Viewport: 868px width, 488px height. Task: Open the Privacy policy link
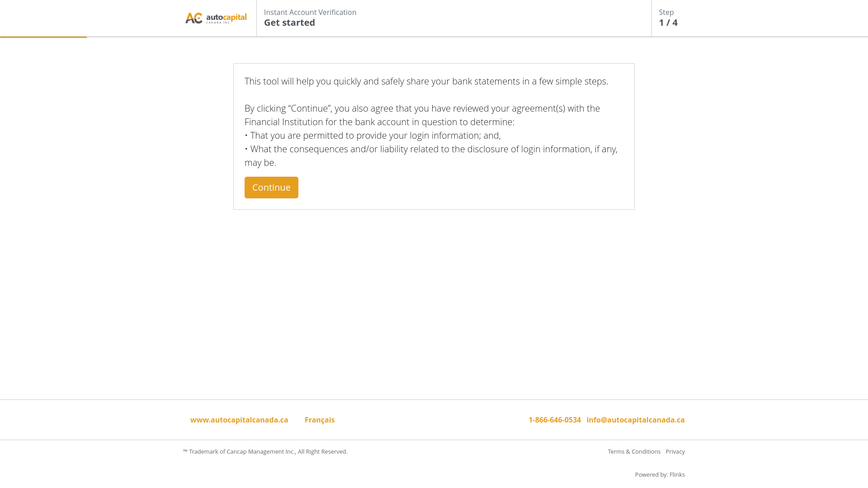(675, 451)
